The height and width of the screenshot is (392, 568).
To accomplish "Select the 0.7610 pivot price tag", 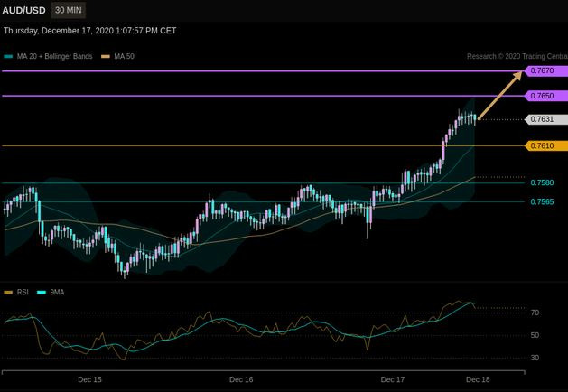I will [546, 146].
